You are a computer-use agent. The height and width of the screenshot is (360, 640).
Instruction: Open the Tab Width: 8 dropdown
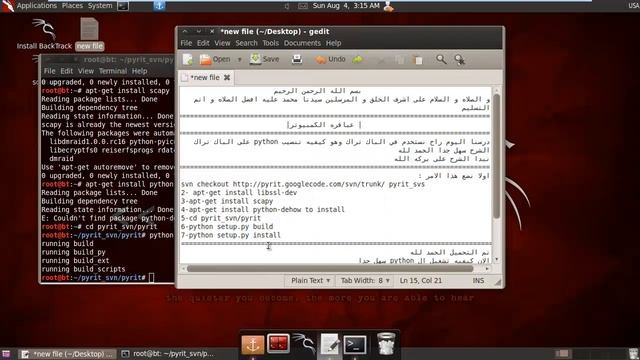coord(365,281)
